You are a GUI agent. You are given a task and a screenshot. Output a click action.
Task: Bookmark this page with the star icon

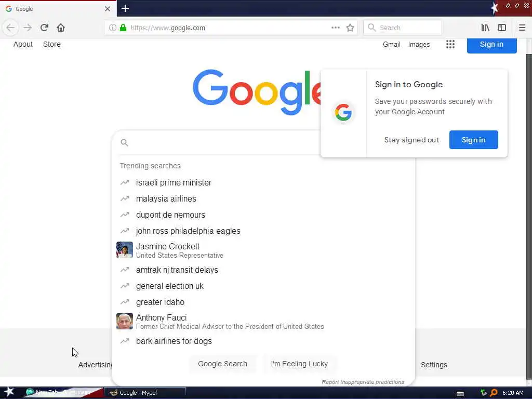coord(350,28)
